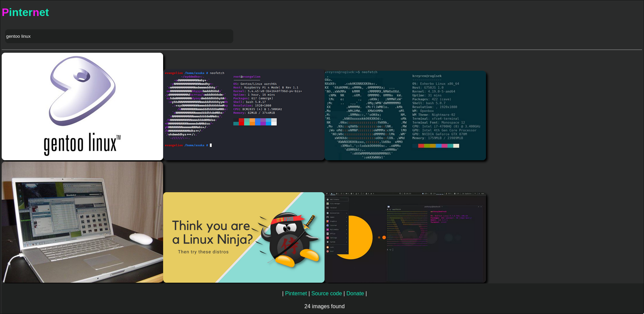
Task: Open the 'Think you are a Linux Ninja?' image
Action: (244, 237)
